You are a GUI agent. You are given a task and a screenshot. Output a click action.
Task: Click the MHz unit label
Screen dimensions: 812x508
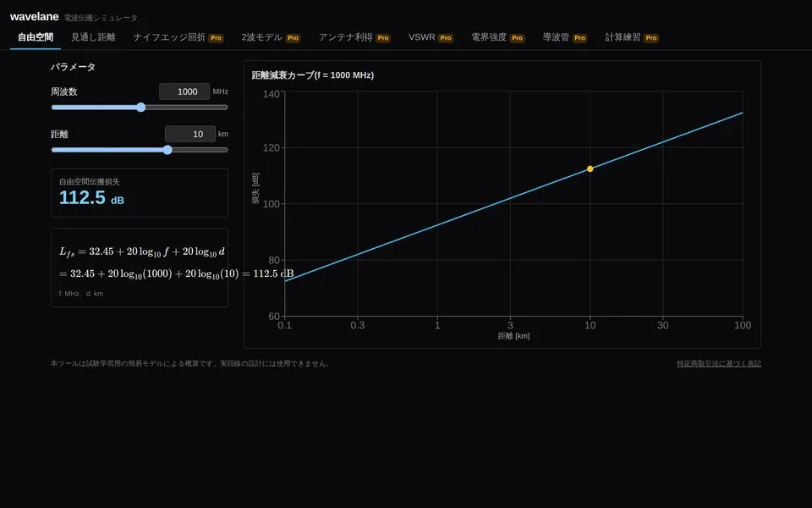(221, 91)
